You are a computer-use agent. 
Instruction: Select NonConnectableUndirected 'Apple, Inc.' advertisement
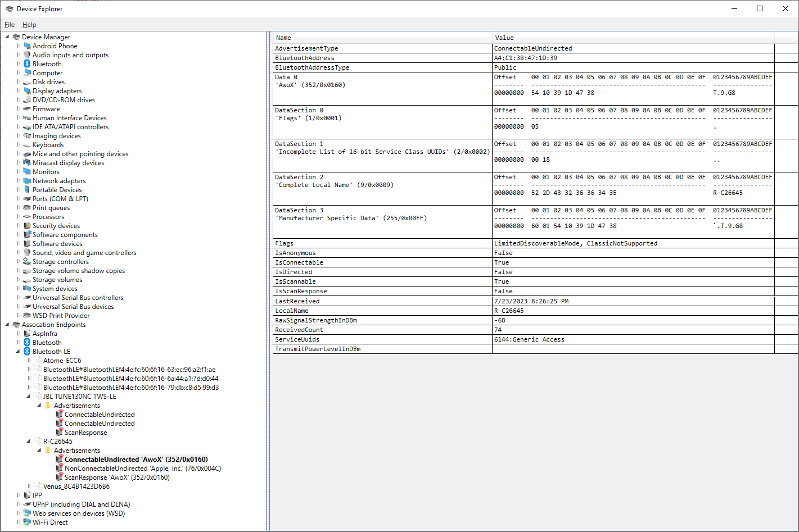tap(142, 469)
